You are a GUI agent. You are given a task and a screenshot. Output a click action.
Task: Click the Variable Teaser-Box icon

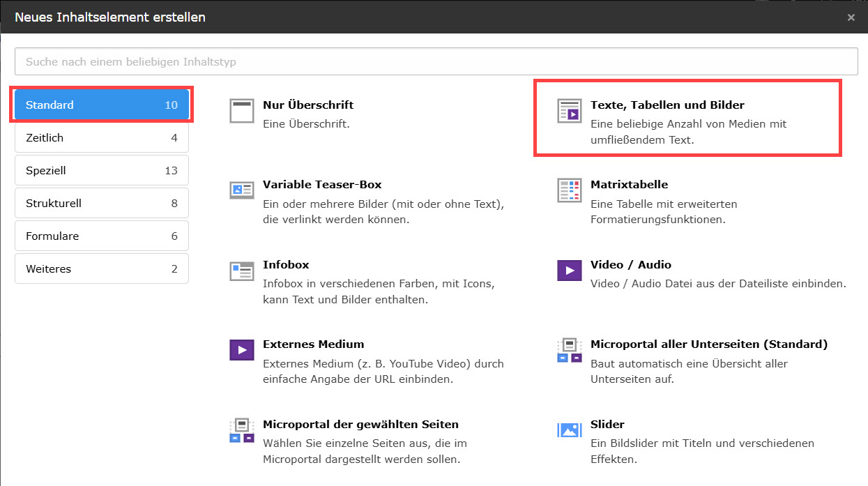click(241, 190)
